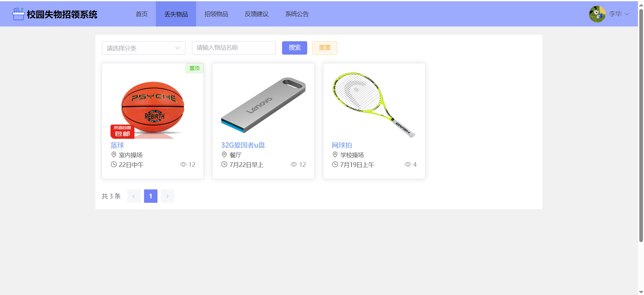The image size is (644, 295).
Task: Click the view-count eye icon on 篮球 card
Action: (183, 164)
